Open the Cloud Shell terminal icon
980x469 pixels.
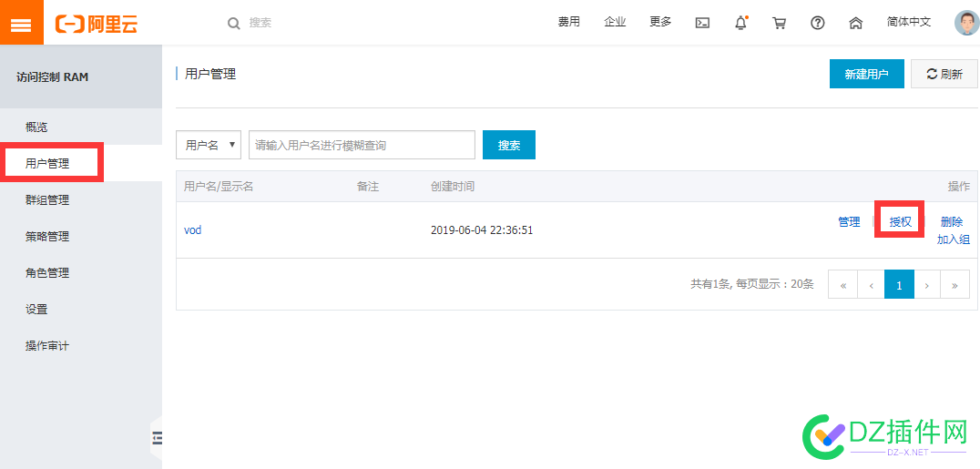[x=702, y=23]
